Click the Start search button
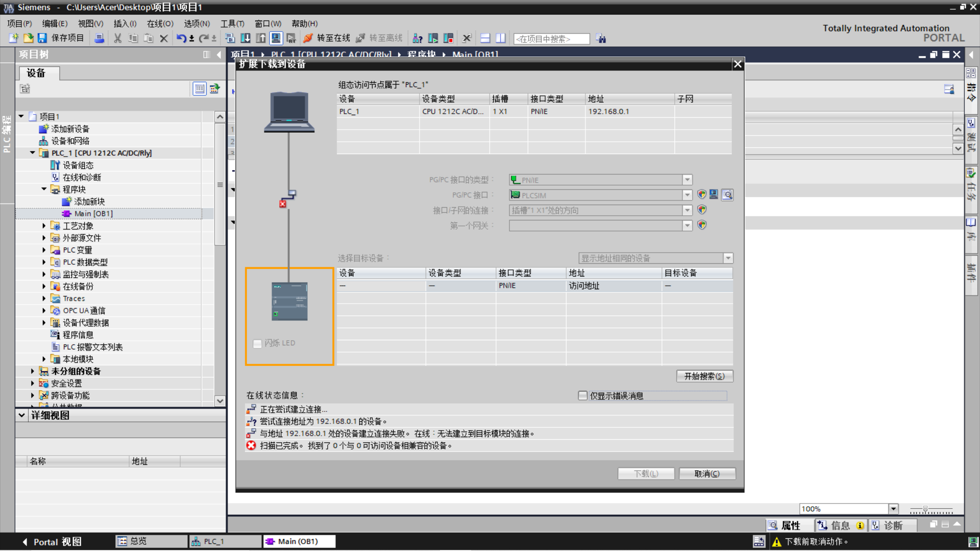 click(x=704, y=376)
